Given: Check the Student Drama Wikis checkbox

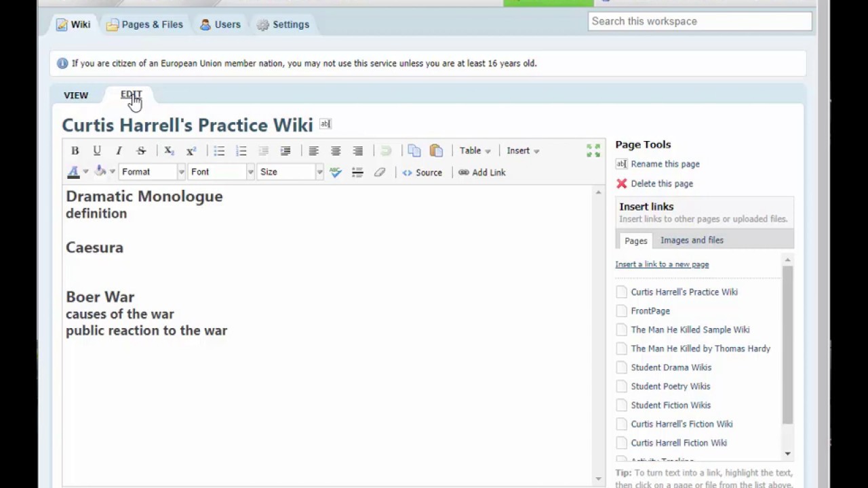Looking at the screenshot, I should 622,367.
